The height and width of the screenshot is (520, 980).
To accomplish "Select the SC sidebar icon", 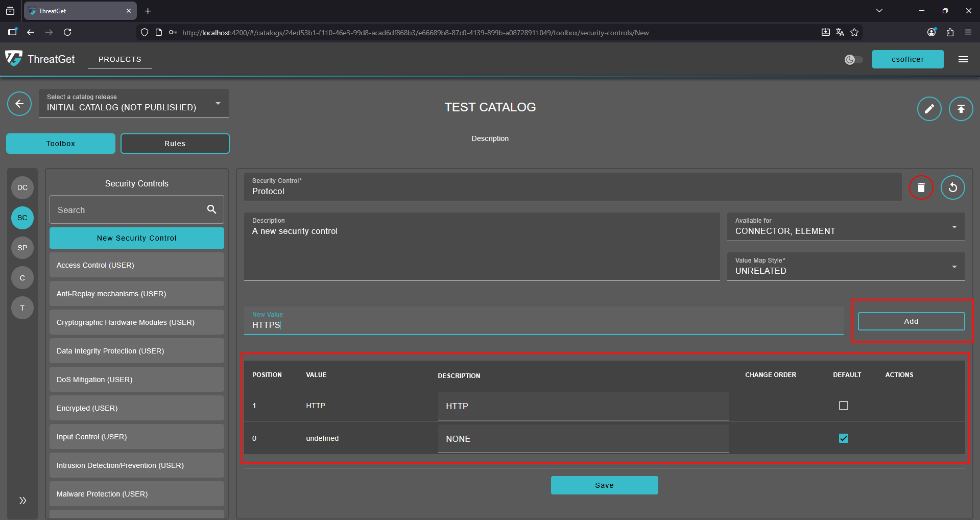I will coord(22,218).
